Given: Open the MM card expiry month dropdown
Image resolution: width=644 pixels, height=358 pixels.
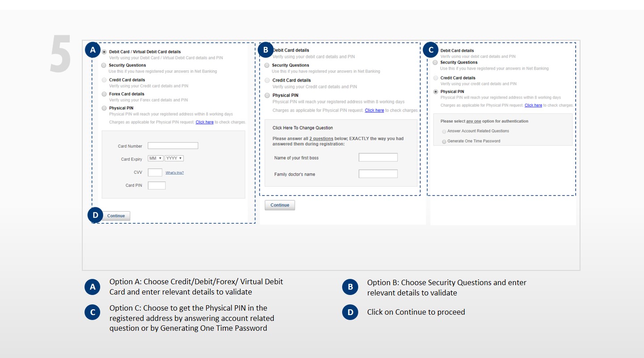Looking at the screenshot, I should [x=155, y=159].
